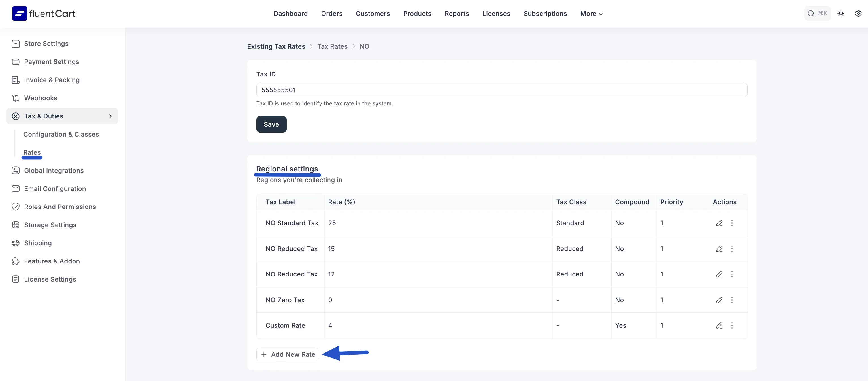The height and width of the screenshot is (381, 868).
Task: Edit the NO Standard Tax rate pencil
Action: pyautogui.click(x=719, y=223)
